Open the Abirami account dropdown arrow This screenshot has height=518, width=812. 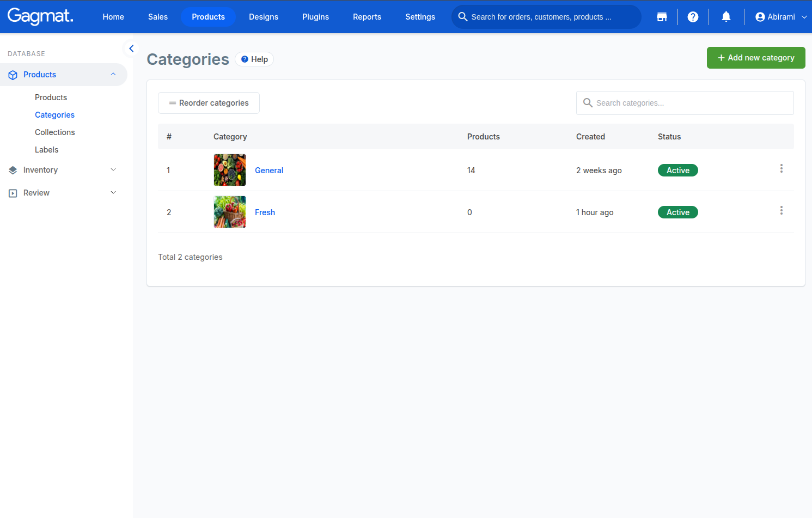[x=804, y=17]
